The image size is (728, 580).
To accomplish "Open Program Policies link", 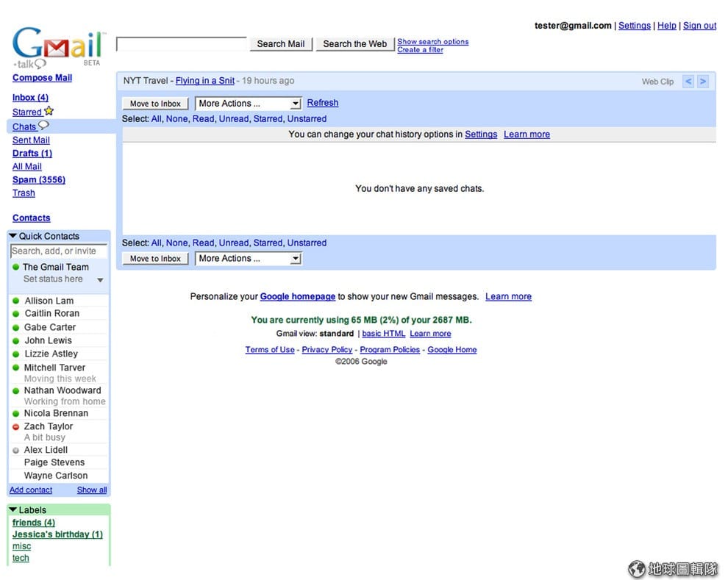I will coord(390,349).
